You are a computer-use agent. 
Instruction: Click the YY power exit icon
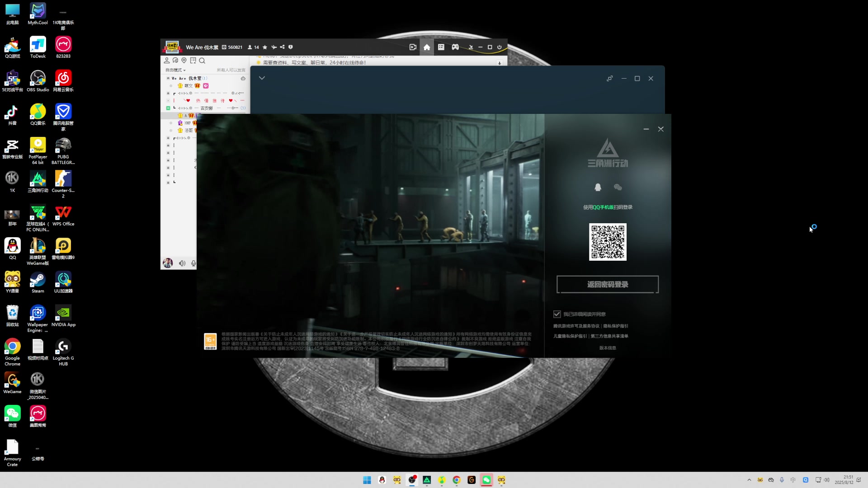point(500,47)
